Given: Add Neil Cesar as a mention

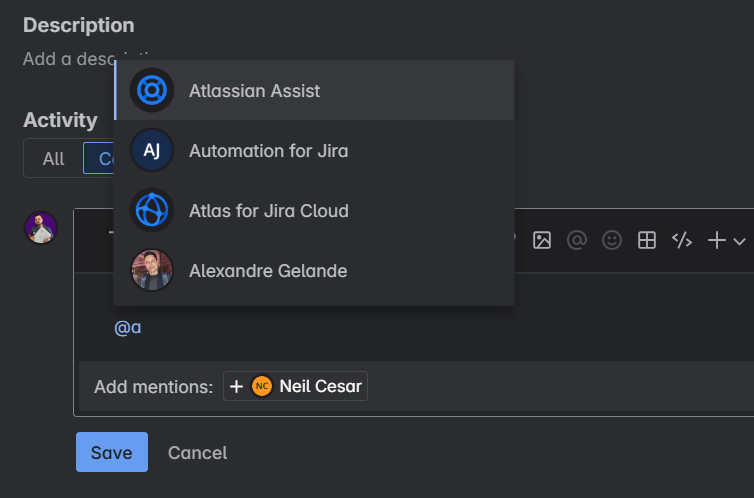Looking at the screenshot, I should [296, 386].
